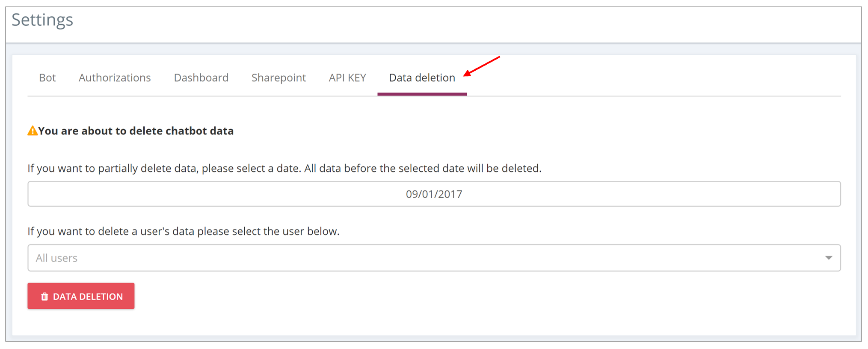Click the purple underline of active tab
This screenshot has width=868, height=349.
click(x=422, y=94)
